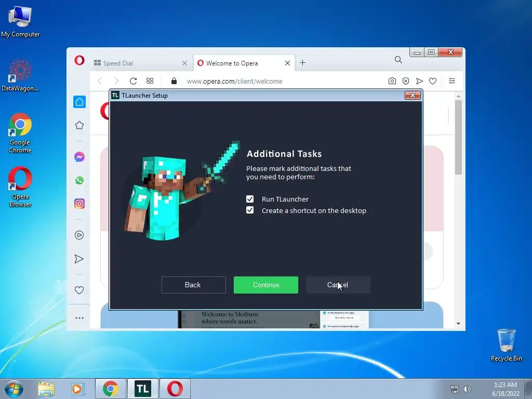Viewport: 532px width, 399px height.
Task: Open the Opera main menu logo
Action: [x=79, y=60]
